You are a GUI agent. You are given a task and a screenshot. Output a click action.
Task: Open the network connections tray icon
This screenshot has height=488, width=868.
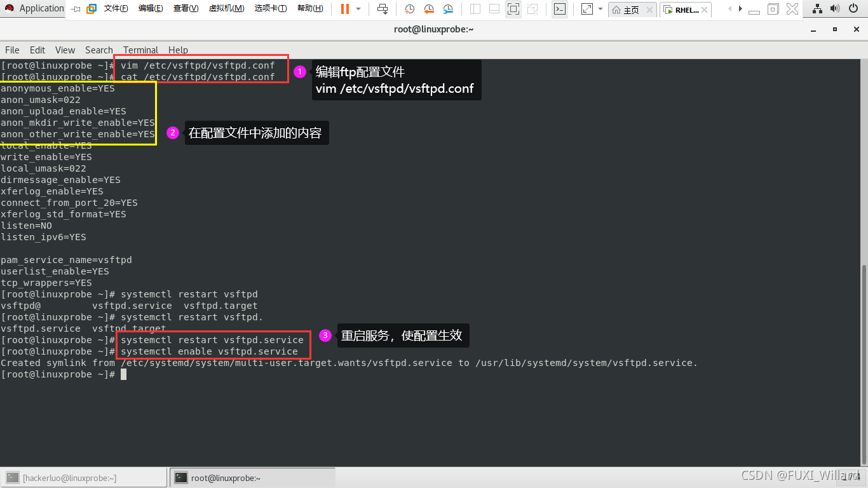coord(818,8)
